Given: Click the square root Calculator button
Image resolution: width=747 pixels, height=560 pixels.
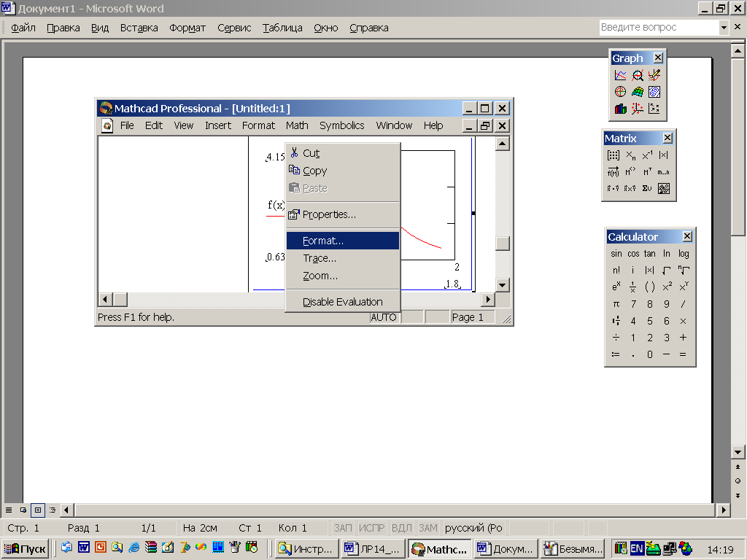Looking at the screenshot, I should [x=667, y=271].
